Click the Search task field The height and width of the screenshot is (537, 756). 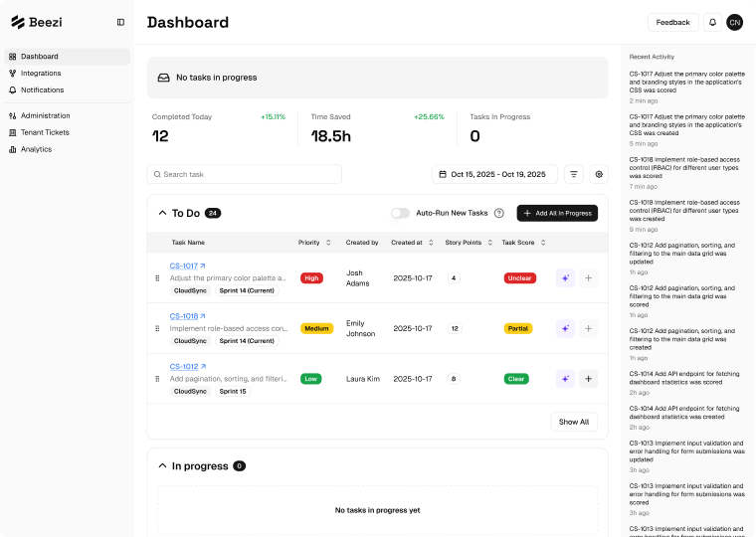245,174
